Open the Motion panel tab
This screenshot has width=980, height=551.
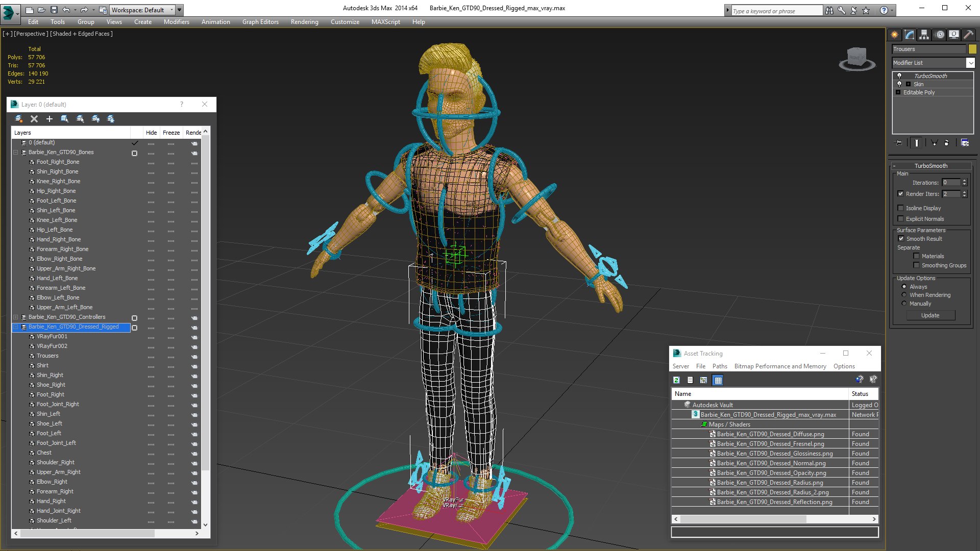(939, 35)
